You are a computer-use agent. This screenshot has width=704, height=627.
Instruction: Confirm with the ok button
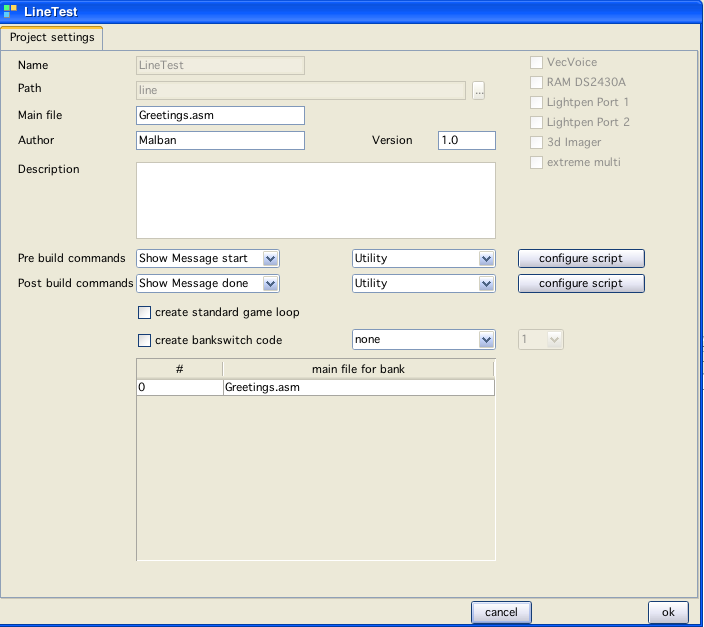point(668,612)
